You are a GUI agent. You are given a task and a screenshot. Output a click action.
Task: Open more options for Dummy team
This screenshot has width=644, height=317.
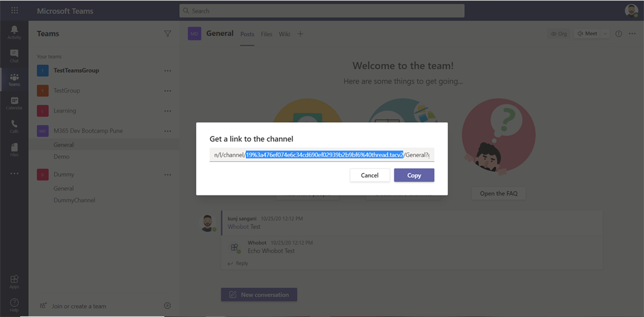click(x=167, y=174)
